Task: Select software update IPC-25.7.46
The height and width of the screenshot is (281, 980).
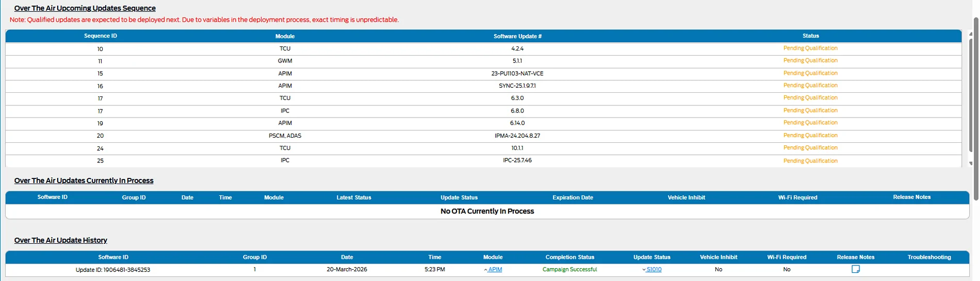Action: [x=517, y=160]
